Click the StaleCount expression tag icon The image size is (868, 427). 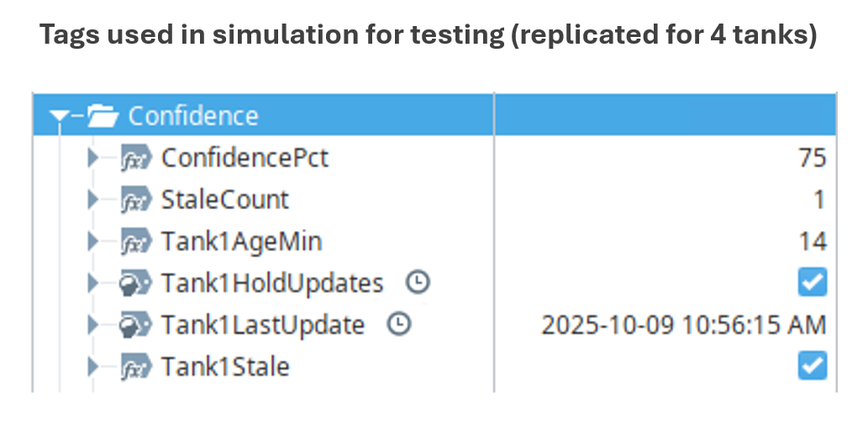(136, 199)
